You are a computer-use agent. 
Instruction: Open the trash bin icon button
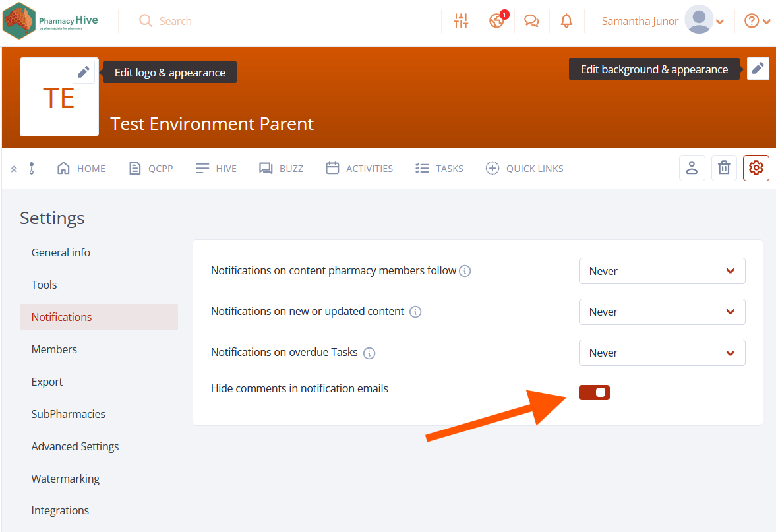724,168
